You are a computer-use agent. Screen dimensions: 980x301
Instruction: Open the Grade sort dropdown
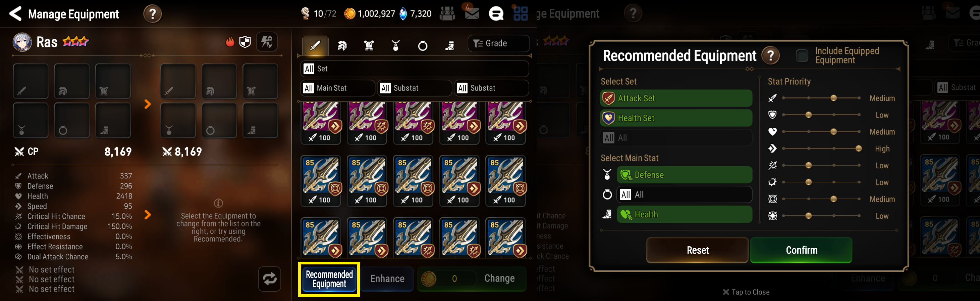[498, 43]
